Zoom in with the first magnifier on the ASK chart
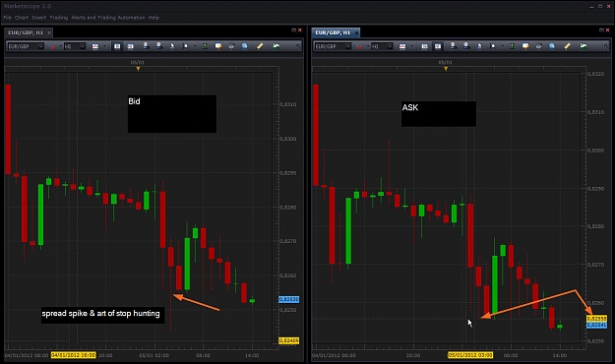 tap(454, 46)
